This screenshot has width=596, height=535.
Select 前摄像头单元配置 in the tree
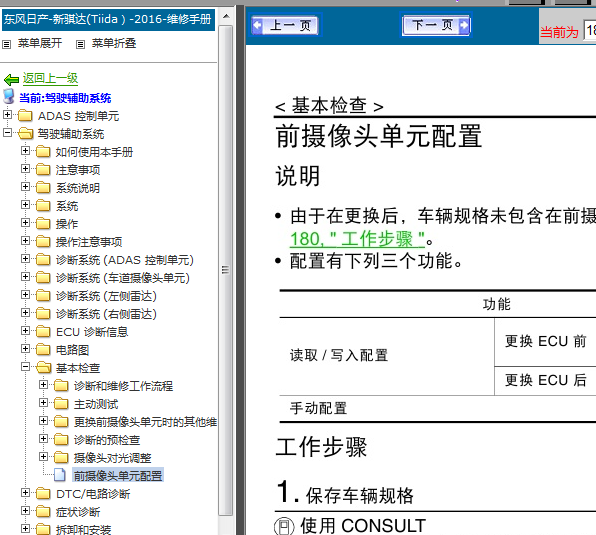[118, 475]
